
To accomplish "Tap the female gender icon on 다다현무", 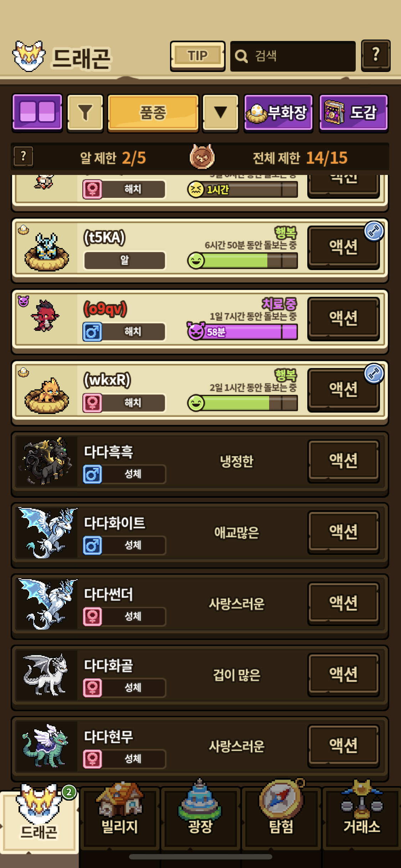I will click(93, 759).
